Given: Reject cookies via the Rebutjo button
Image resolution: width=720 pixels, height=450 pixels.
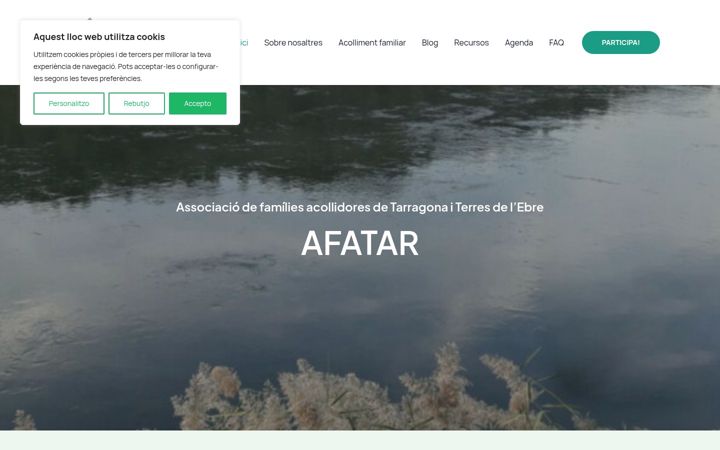Looking at the screenshot, I should click(136, 103).
